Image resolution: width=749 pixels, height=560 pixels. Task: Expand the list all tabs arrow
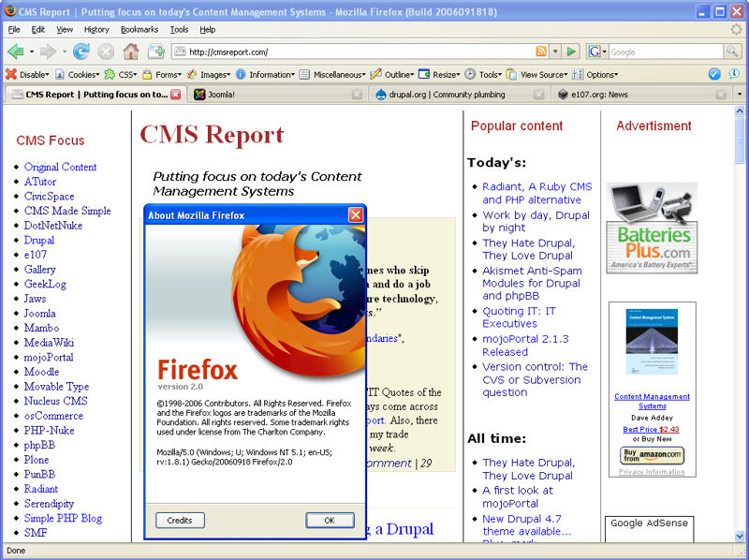pos(740,95)
